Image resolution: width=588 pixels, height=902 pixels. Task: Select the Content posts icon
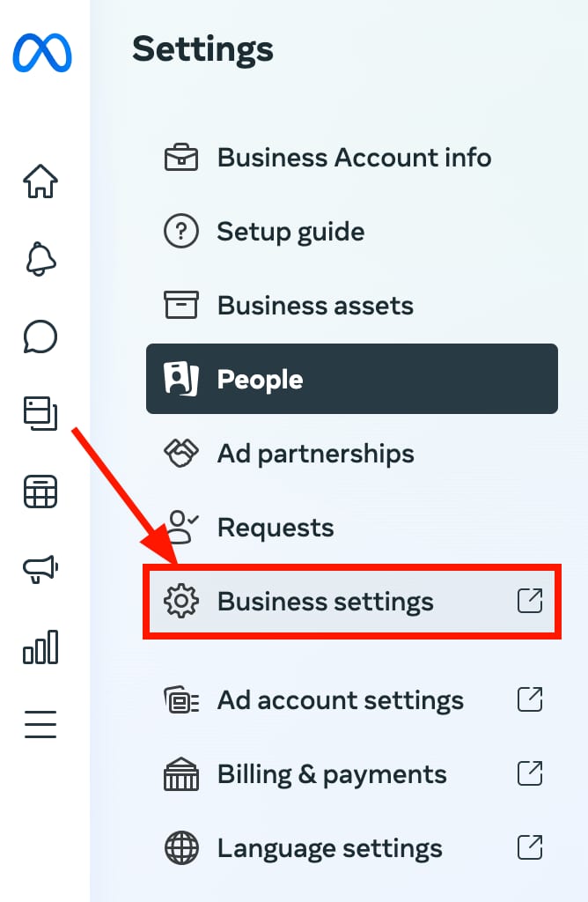(40, 414)
